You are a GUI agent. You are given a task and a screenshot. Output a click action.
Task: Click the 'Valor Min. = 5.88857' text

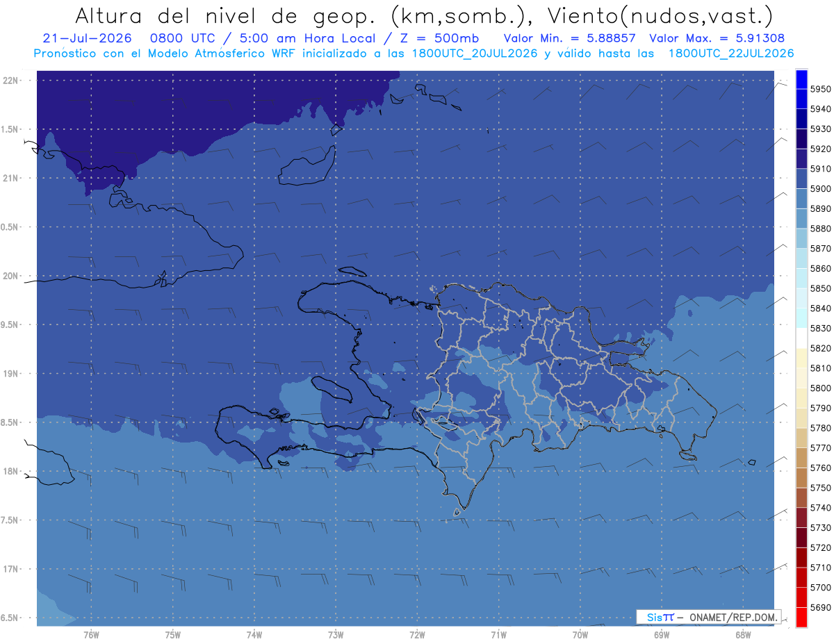click(x=570, y=38)
